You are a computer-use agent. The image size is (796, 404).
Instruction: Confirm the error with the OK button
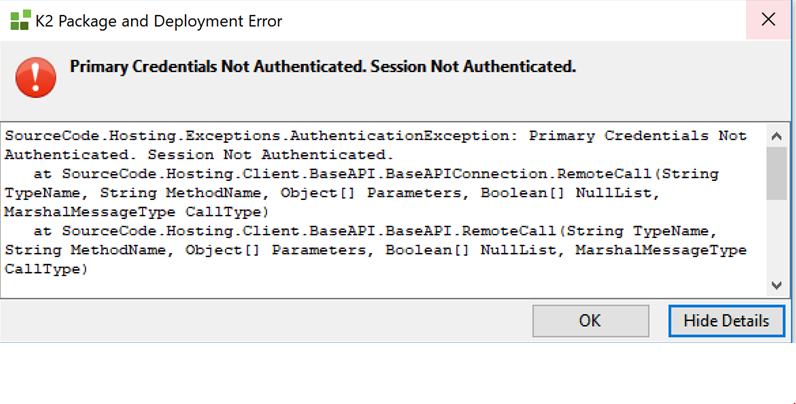(x=590, y=321)
